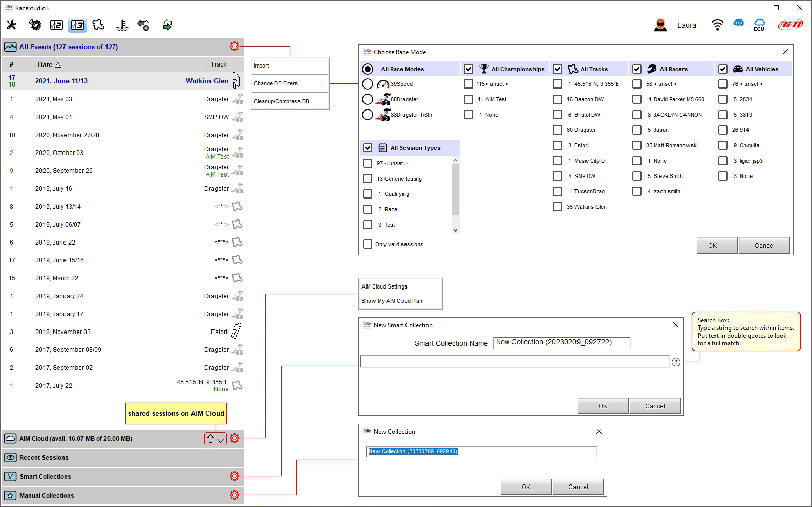The width and height of the screenshot is (812, 507).
Task: Click the session types scroll down arrow
Action: 455,230
